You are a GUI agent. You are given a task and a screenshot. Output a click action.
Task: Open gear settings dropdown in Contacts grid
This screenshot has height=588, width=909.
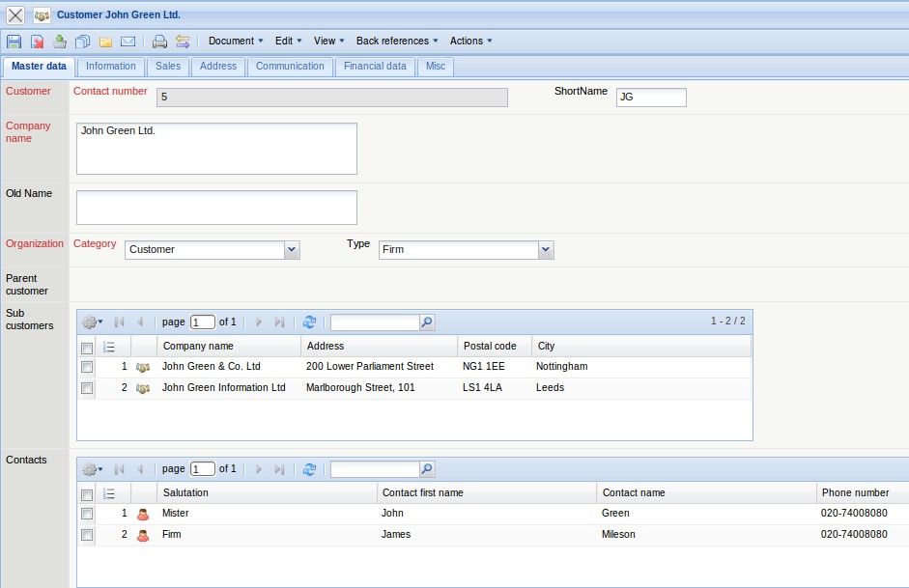(92, 469)
